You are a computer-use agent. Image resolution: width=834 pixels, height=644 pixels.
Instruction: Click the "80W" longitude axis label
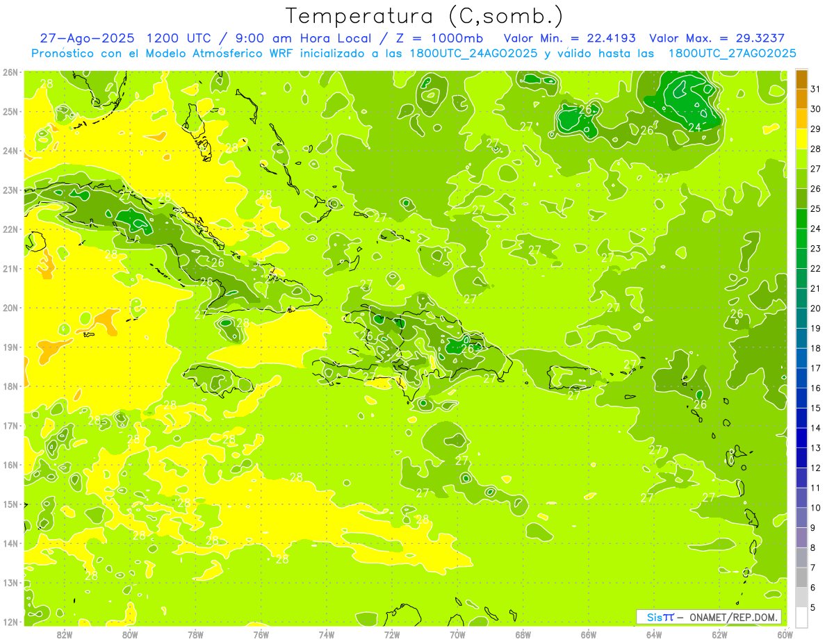[130, 634]
